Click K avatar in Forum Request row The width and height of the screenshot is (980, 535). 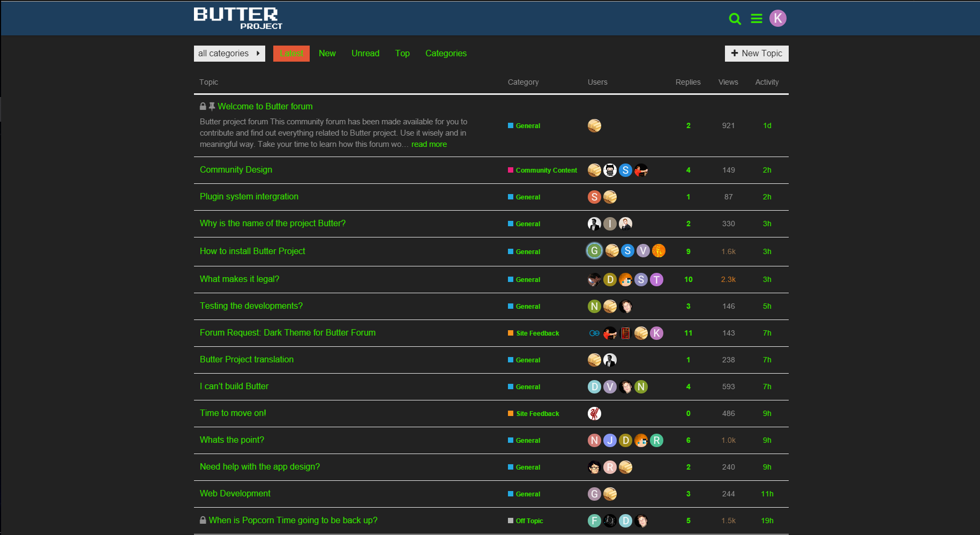coord(656,333)
